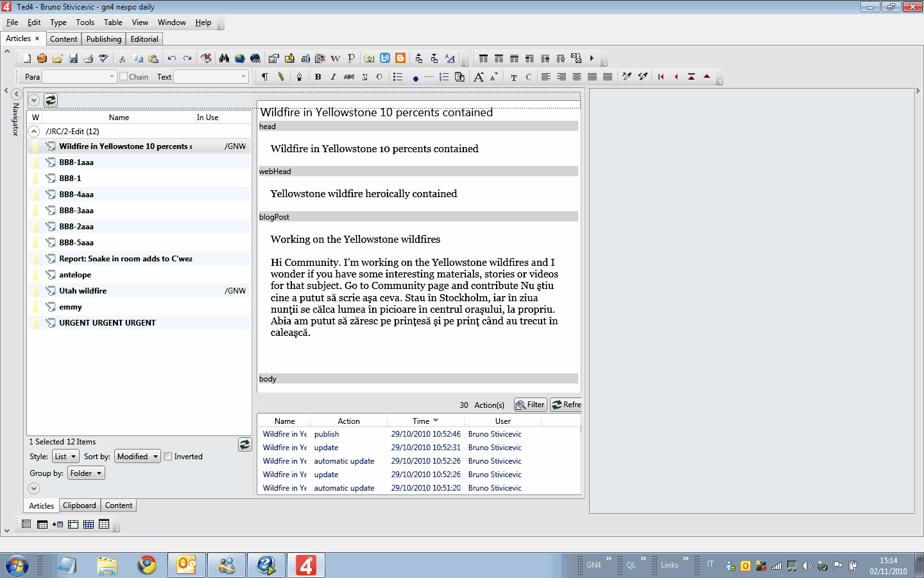The image size is (924, 578).
Task: Click the Time column sort arrow
Action: pos(436,421)
